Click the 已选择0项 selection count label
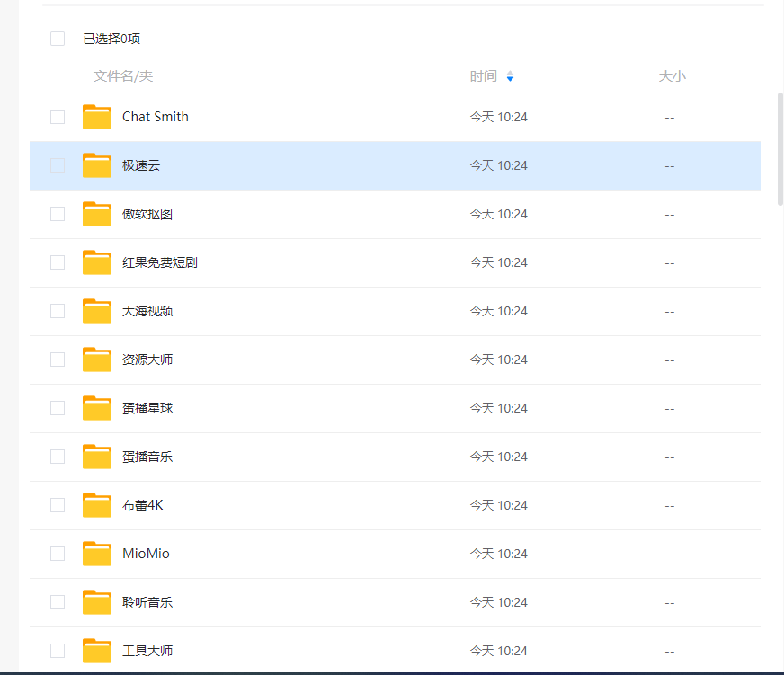 click(x=111, y=39)
